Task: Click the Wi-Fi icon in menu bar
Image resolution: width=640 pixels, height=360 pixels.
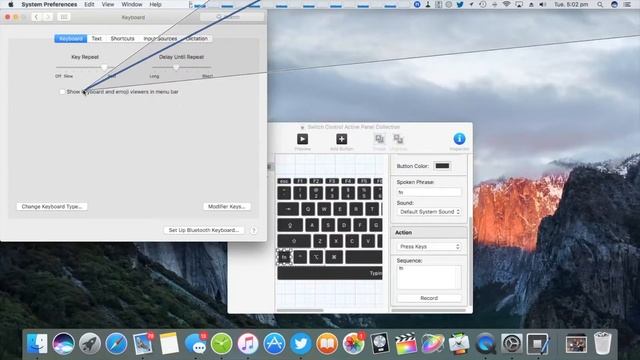Action: 507,4
